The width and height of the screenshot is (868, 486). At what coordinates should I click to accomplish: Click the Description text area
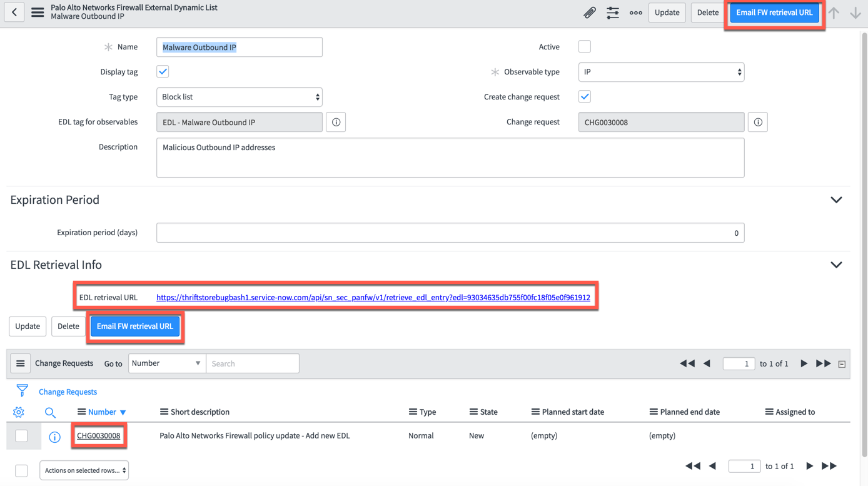coord(450,158)
